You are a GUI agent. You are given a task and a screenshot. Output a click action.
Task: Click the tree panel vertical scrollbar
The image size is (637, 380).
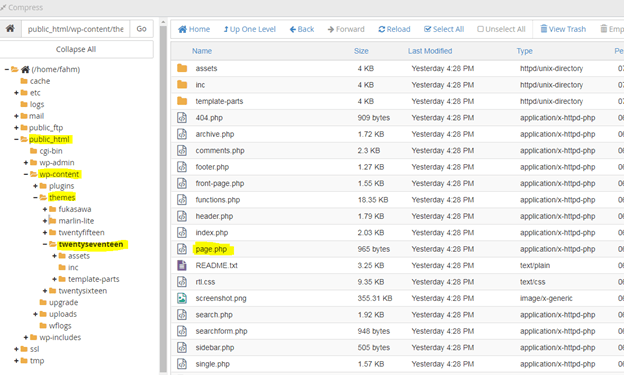click(163, 199)
